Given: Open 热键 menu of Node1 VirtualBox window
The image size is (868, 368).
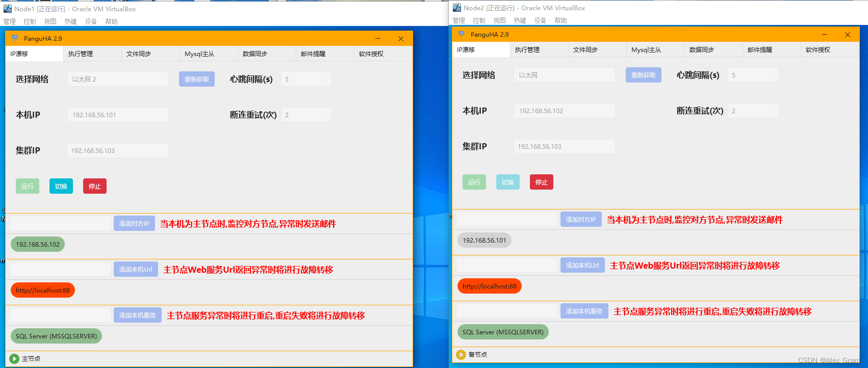Looking at the screenshot, I should click(x=71, y=21).
